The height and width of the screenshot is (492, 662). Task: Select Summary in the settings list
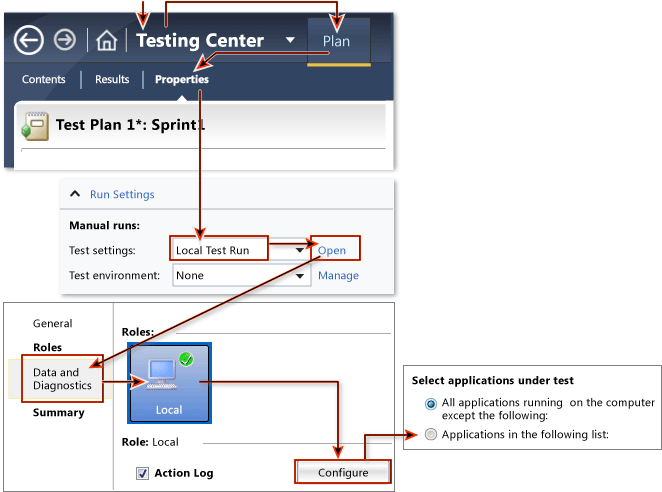[59, 413]
